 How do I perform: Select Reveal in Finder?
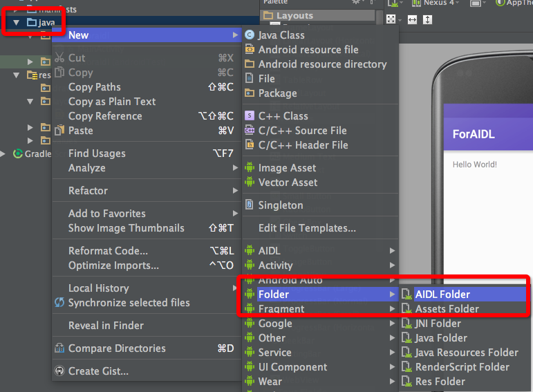(106, 326)
